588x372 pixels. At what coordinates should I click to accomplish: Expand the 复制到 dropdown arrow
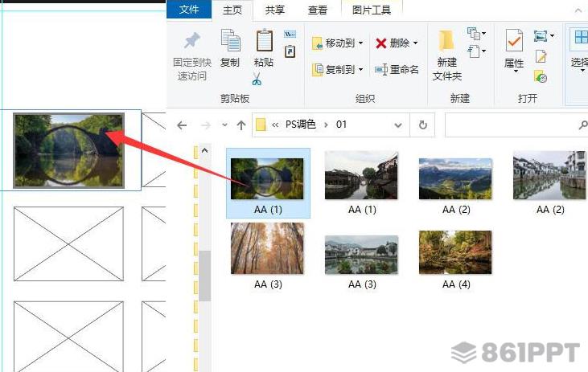pyautogui.click(x=360, y=70)
